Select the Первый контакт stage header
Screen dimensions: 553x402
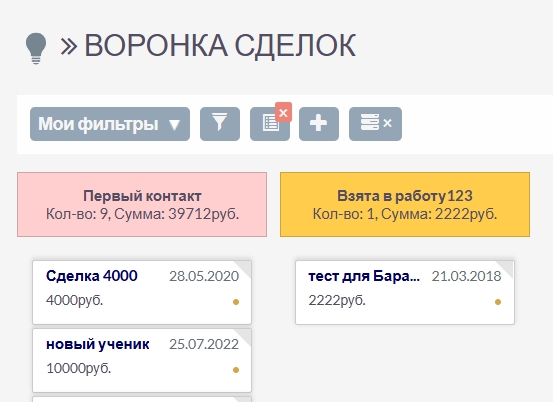click(142, 205)
